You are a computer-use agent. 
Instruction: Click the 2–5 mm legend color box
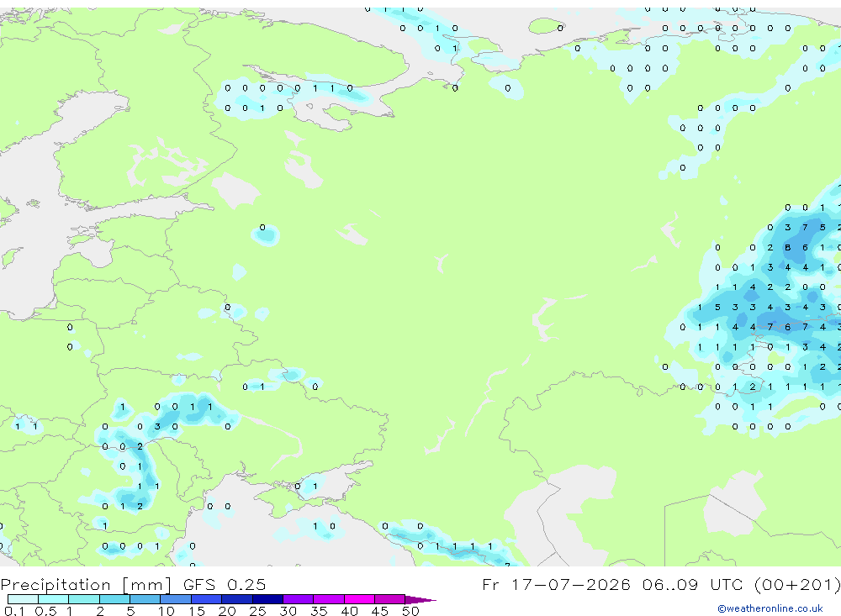point(114,599)
